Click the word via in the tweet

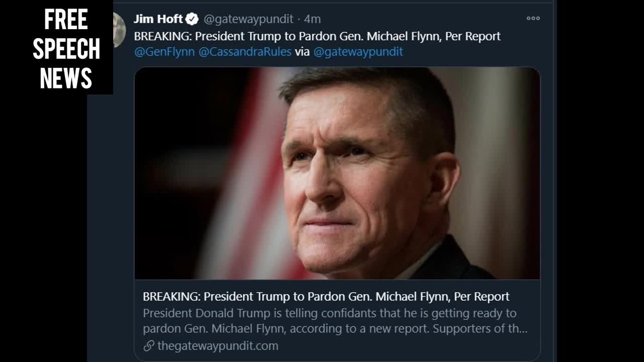pos(302,52)
